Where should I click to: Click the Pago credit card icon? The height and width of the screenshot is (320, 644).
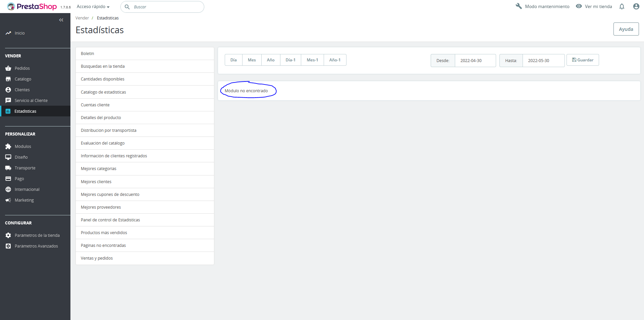(8, 179)
